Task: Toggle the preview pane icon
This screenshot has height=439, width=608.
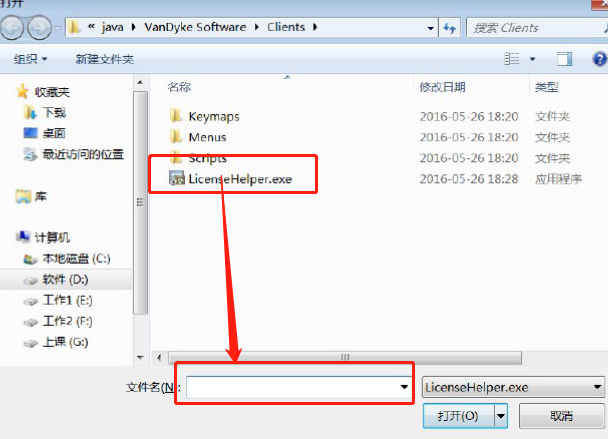Action: (x=564, y=59)
